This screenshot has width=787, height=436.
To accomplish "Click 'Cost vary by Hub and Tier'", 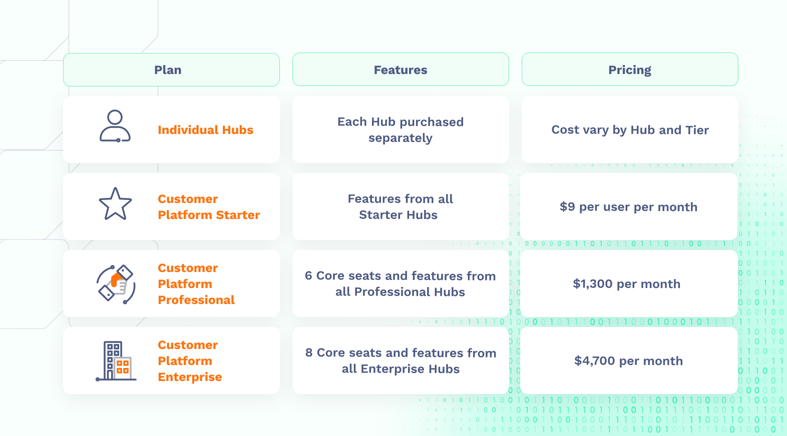I will (629, 130).
